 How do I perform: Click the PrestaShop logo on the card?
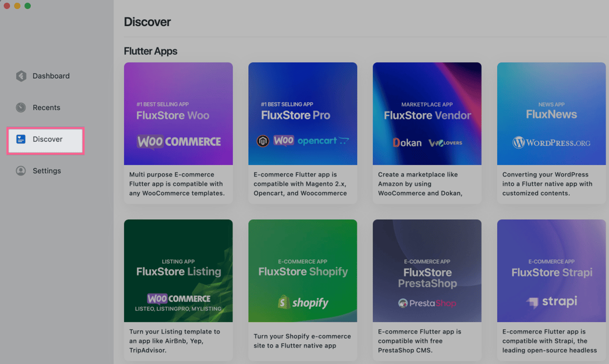pos(427,303)
